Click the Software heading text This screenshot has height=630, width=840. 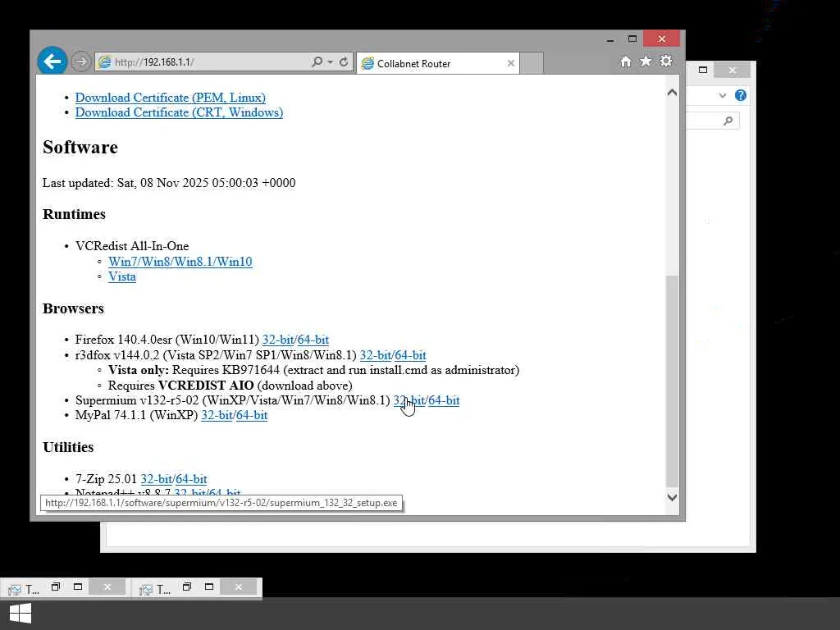click(x=80, y=148)
